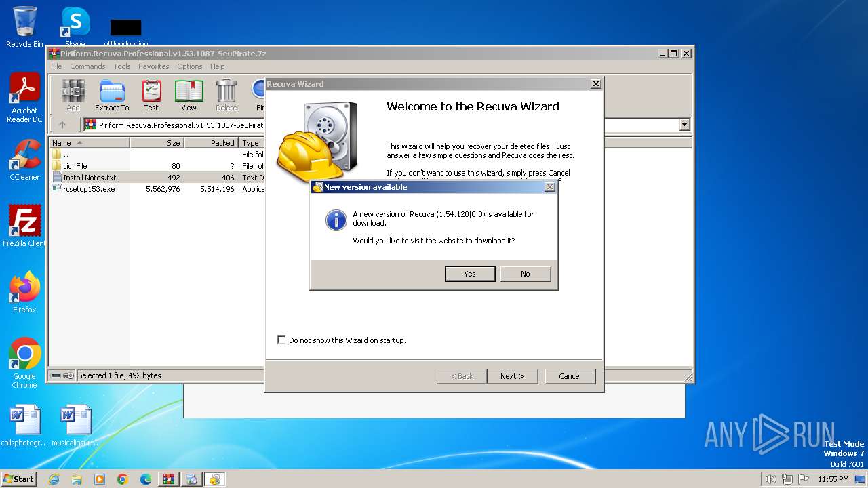Open the callsphotogr Word document on desktop
The image size is (868, 488).
(24, 426)
